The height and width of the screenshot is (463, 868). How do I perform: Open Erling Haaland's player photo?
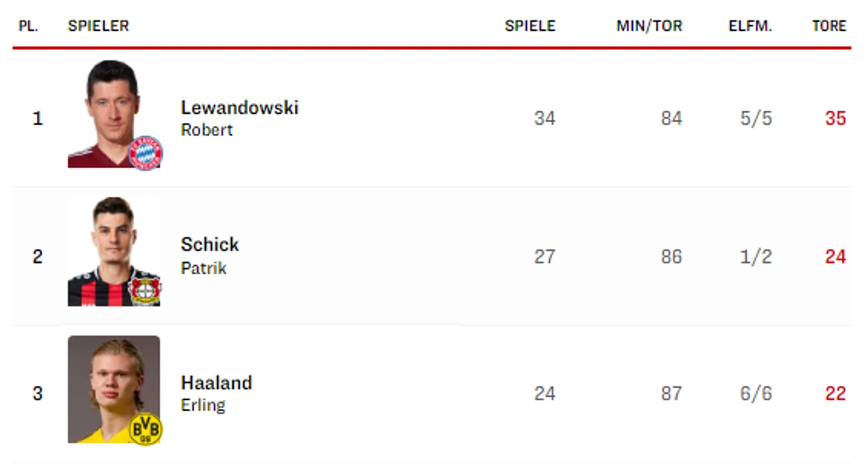pos(114,389)
